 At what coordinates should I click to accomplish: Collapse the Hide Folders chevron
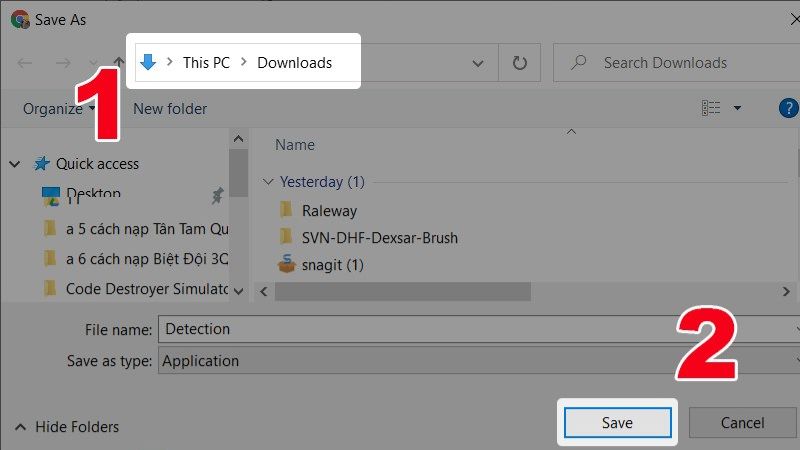(20, 427)
